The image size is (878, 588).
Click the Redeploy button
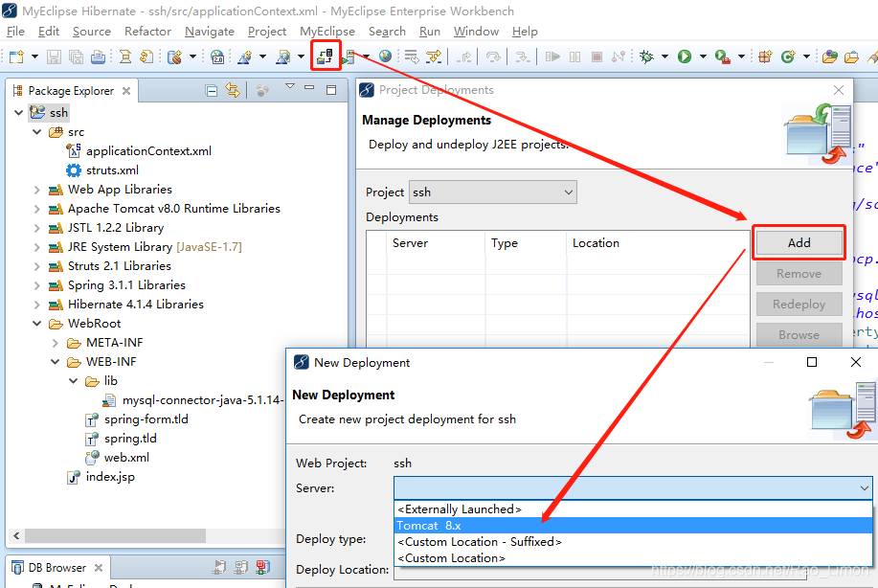pyautogui.click(x=799, y=305)
